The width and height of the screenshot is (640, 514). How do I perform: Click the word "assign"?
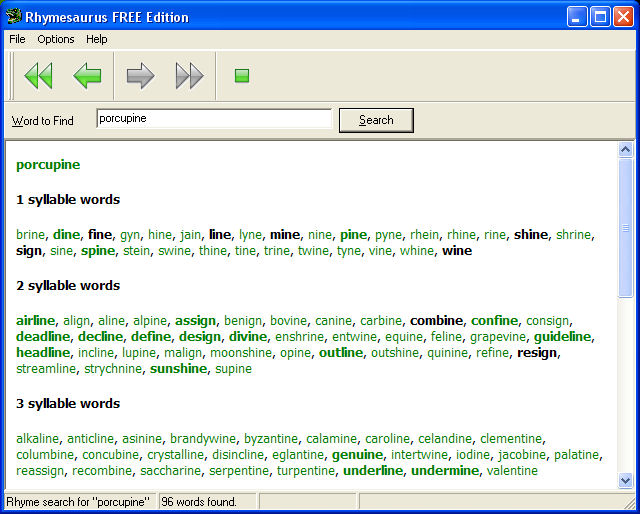pyautogui.click(x=196, y=321)
